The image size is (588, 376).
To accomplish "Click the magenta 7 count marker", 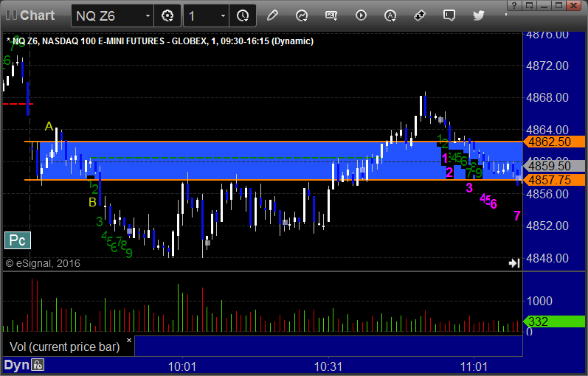I will click(517, 215).
